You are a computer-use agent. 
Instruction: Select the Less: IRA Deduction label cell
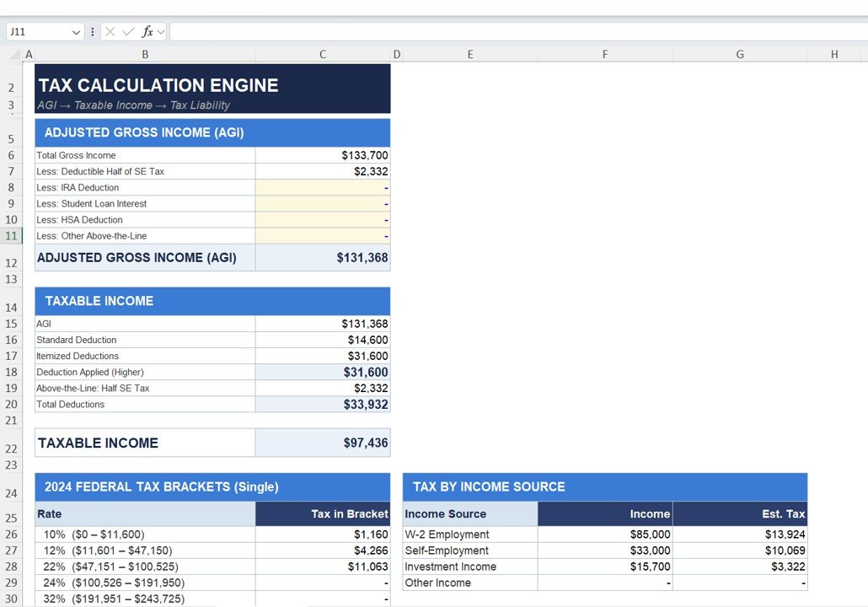pyautogui.click(x=143, y=187)
